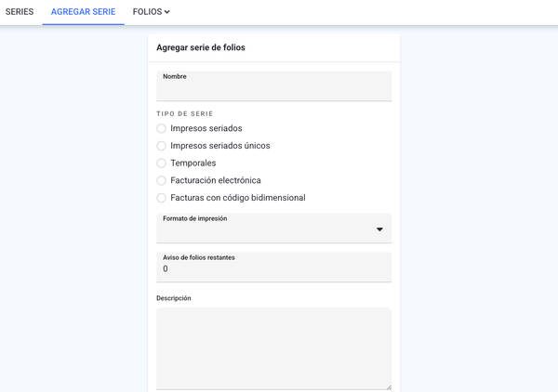Click the chevron icon next to FOLIOS
Viewport: 558px width, 392px height.
166,12
